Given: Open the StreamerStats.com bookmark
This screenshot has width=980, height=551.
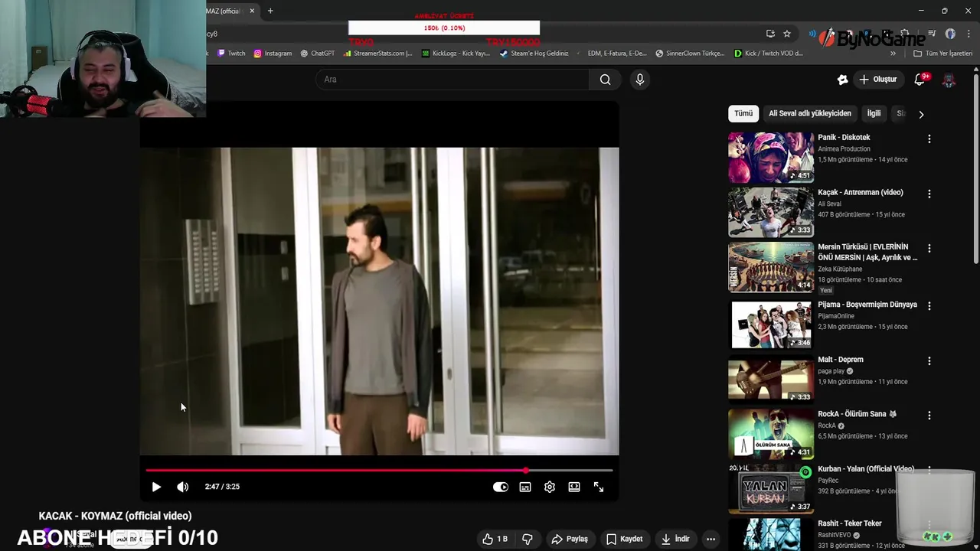Looking at the screenshot, I should [378, 54].
